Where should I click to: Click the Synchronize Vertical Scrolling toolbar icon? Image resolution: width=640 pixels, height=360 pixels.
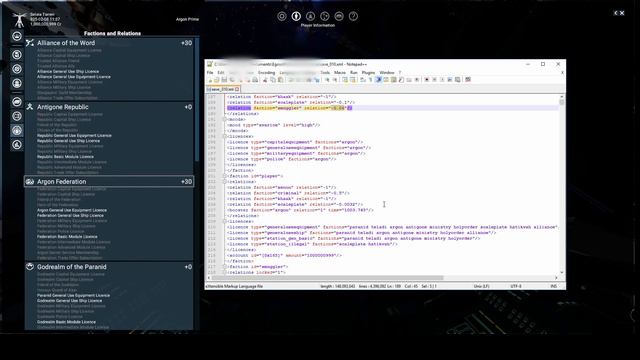[x=345, y=80]
